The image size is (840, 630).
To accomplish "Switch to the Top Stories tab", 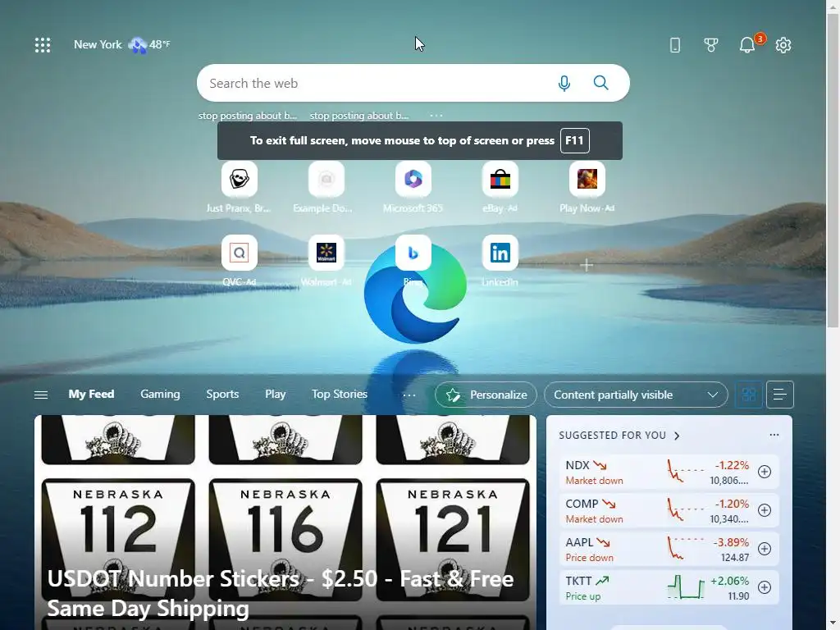I will click(x=340, y=395).
